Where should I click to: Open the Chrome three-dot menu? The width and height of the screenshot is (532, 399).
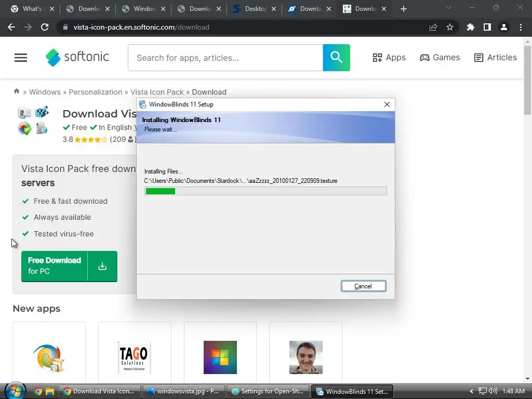point(521,27)
